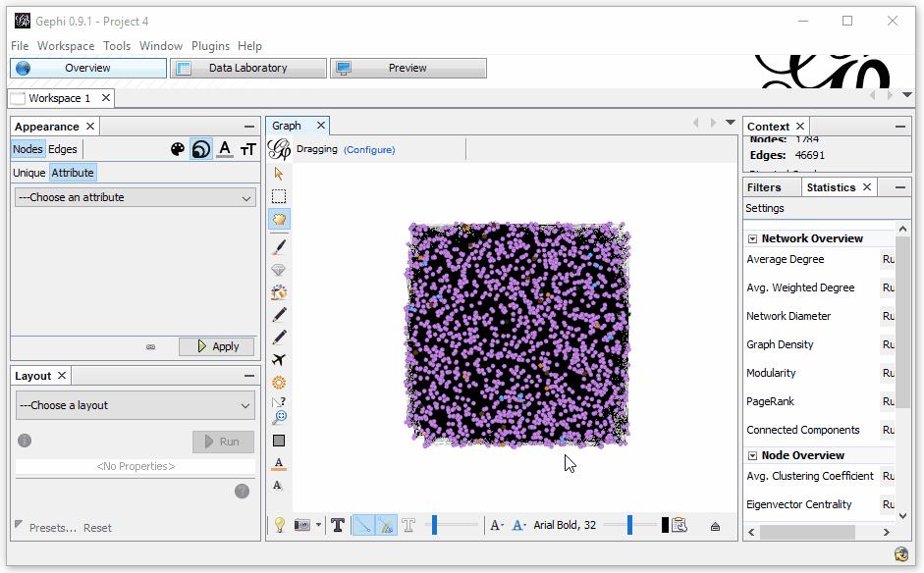Image resolution: width=924 pixels, height=573 pixels.
Task: Select the Nodes toggle in Appearance
Action: click(27, 149)
